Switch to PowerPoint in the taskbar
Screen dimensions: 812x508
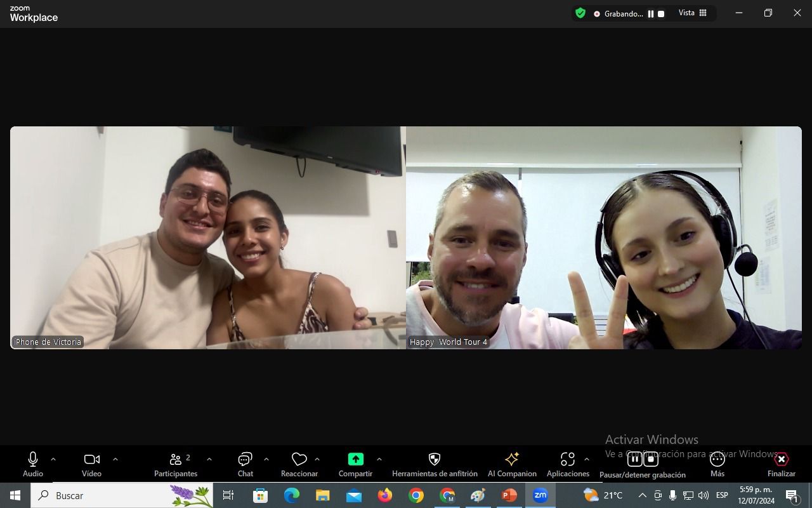tap(509, 495)
